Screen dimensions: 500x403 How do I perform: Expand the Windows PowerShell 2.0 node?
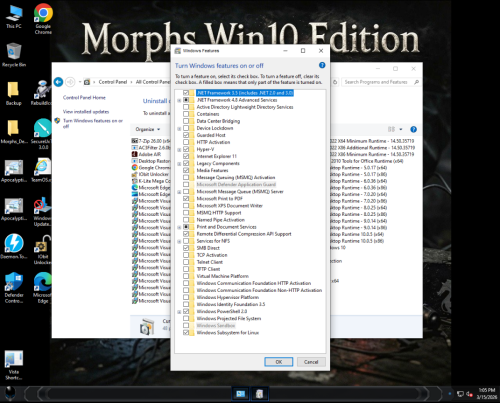click(179, 312)
